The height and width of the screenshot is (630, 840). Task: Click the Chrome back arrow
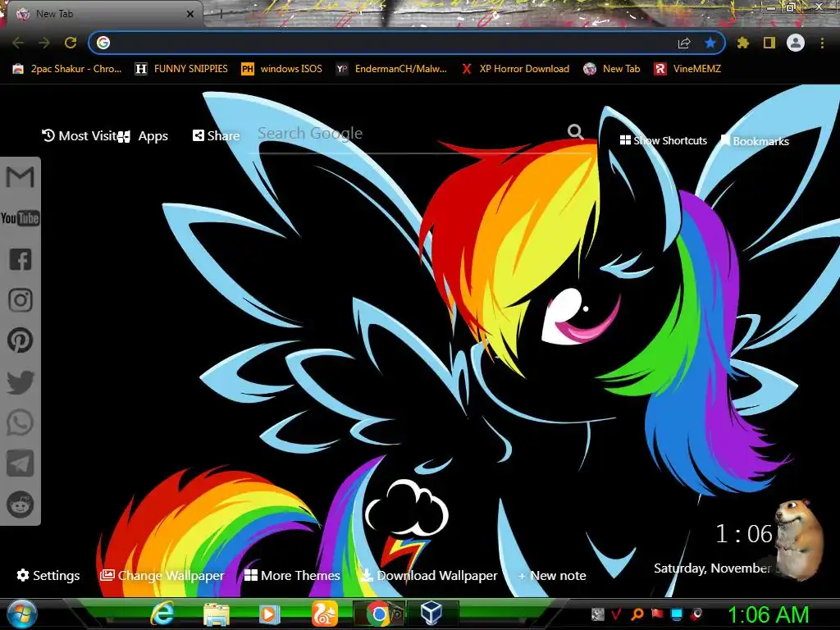[x=18, y=43]
